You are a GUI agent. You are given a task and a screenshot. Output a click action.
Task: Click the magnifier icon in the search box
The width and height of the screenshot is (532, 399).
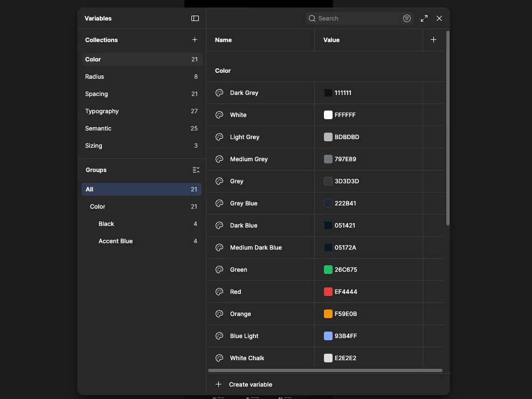point(312,18)
